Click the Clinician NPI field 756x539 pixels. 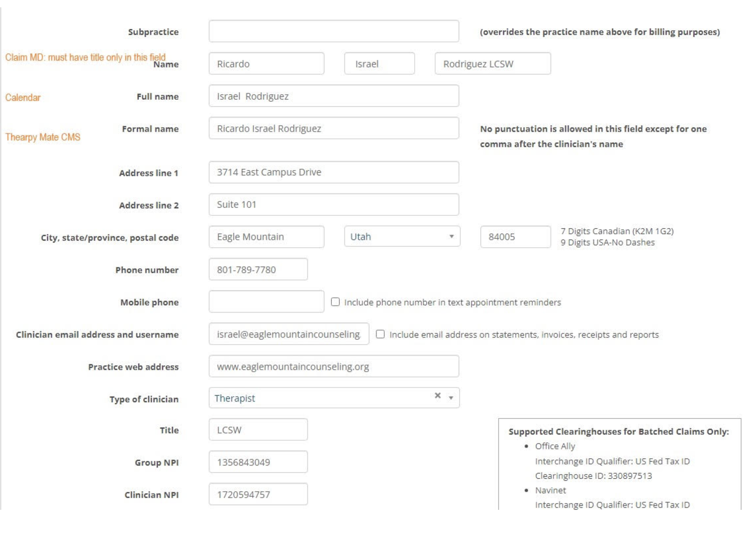click(x=258, y=494)
